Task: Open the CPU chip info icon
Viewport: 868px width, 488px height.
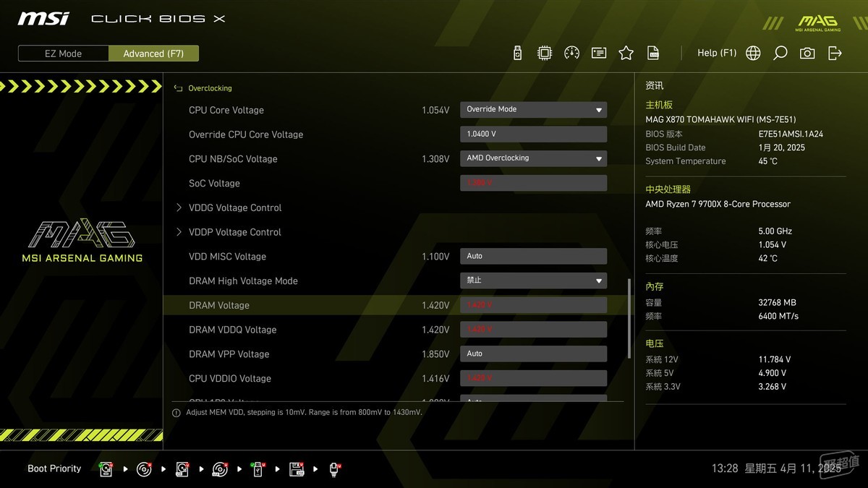Action: click(545, 53)
